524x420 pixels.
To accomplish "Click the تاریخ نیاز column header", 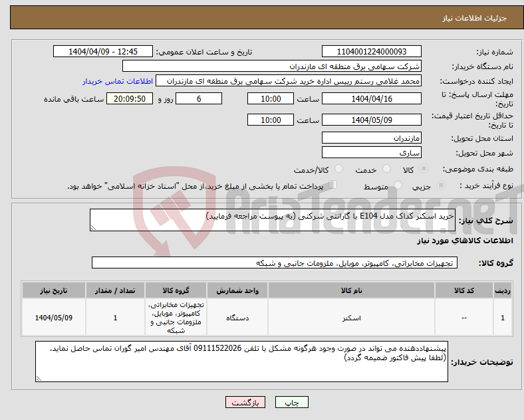I will pos(54,290).
